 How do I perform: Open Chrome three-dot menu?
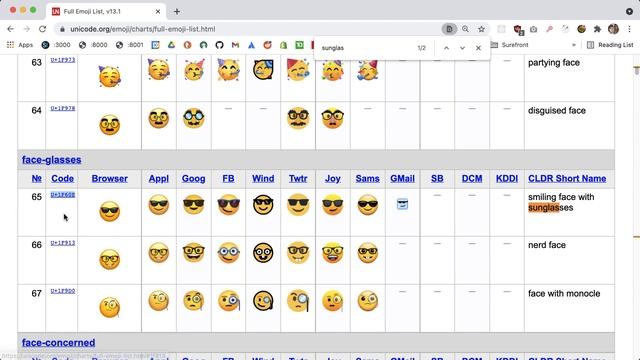coord(629,29)
